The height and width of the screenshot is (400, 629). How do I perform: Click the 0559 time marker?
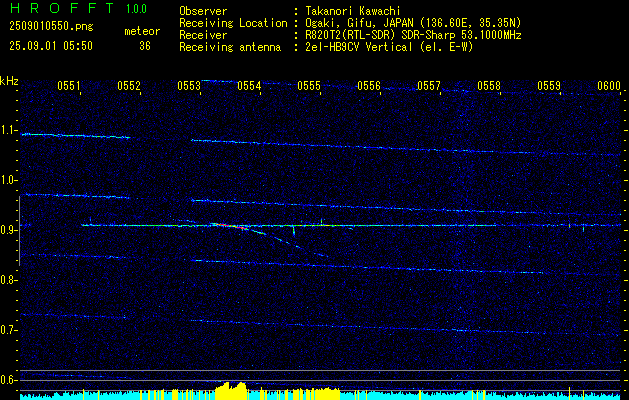click(x=549, y=85)
